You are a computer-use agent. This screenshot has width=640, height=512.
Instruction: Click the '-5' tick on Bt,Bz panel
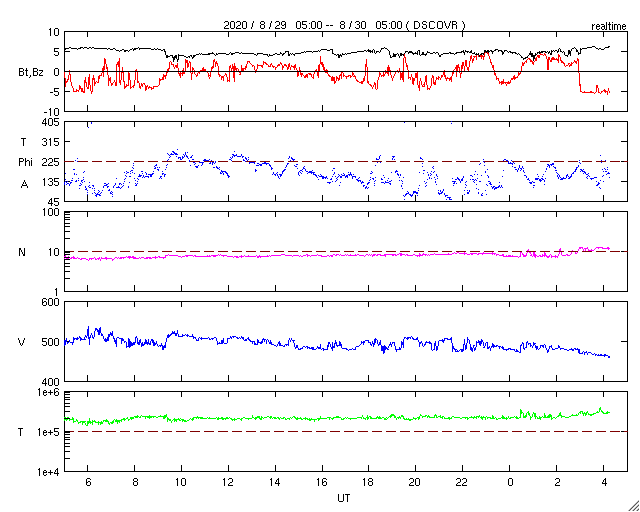[54, 92]
